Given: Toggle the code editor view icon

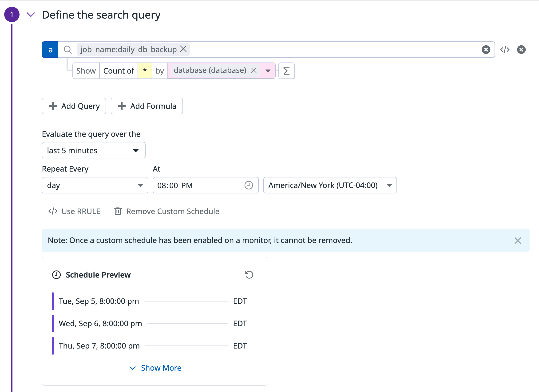Looking at the screenshot, I should point(504,50).
